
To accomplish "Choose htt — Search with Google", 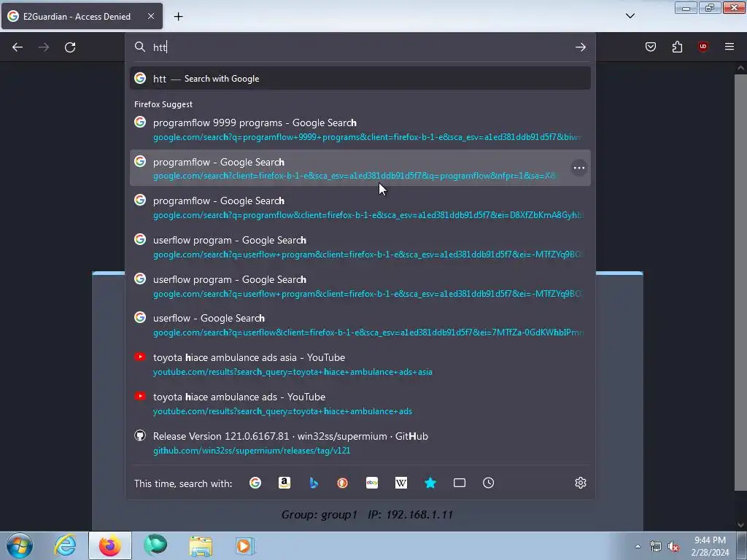I will coord(360,79).
